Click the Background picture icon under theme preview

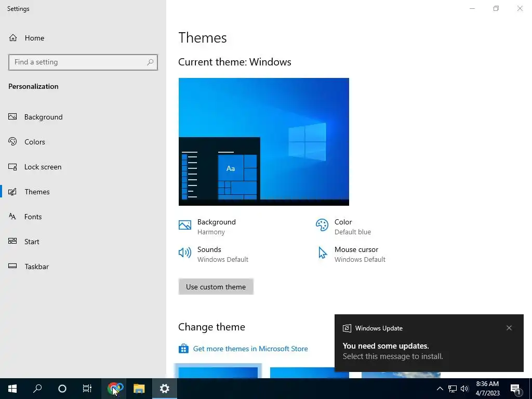coord(185,225)
